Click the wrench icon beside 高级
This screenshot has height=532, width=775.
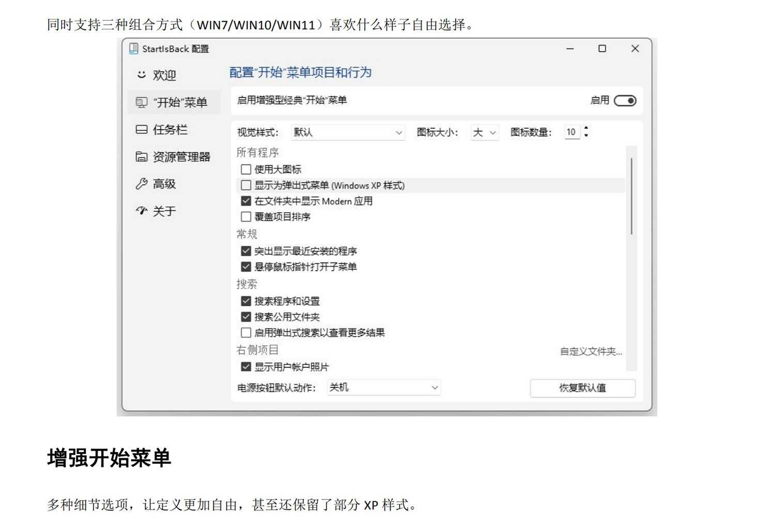pyautogui.click(x=142, y=184)
